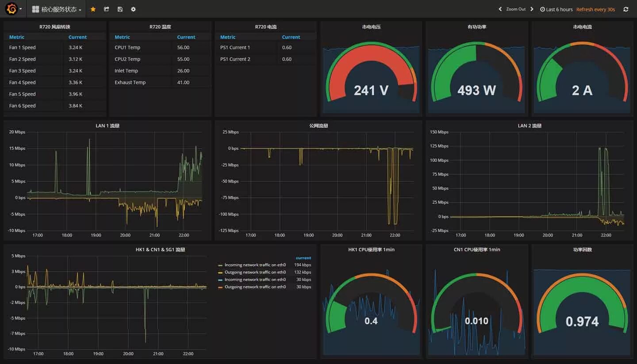637x364 pixels.
Task: Open the HK1 CPU使用率 1min panel title
Action: coord(371,249)
